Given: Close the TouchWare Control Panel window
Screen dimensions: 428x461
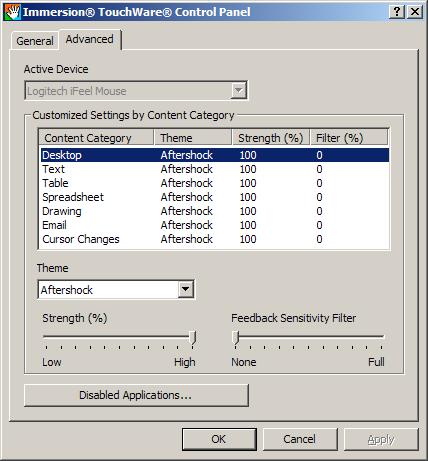Looking at the screenshot, I should click(415, 12).
